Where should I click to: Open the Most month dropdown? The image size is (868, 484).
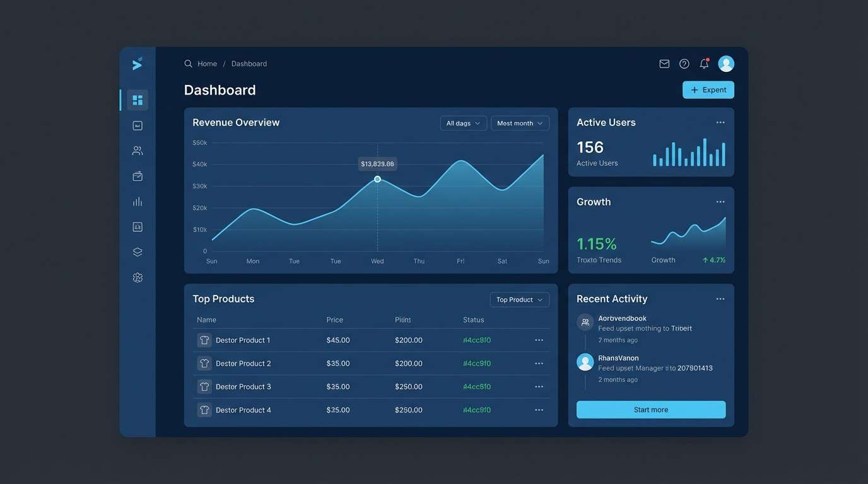(520, 122)
